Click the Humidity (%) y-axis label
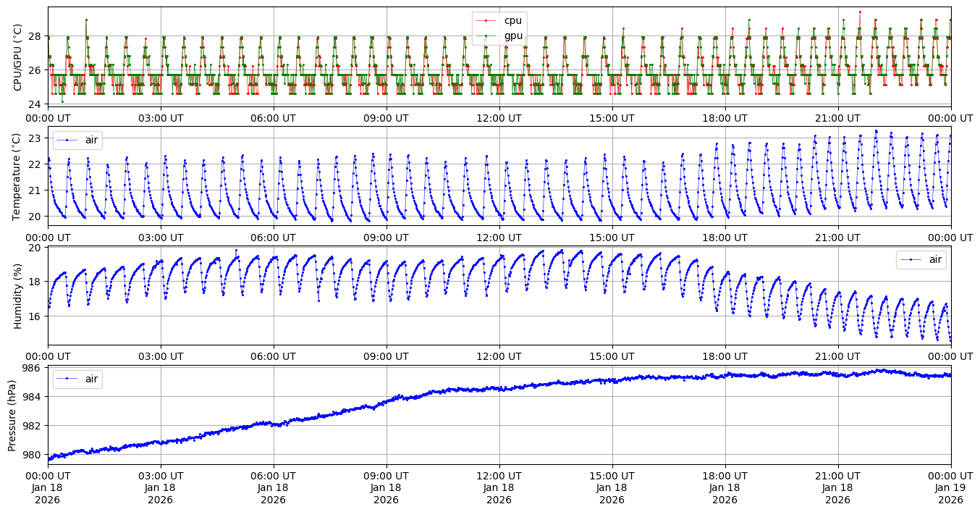 (18, 295)
